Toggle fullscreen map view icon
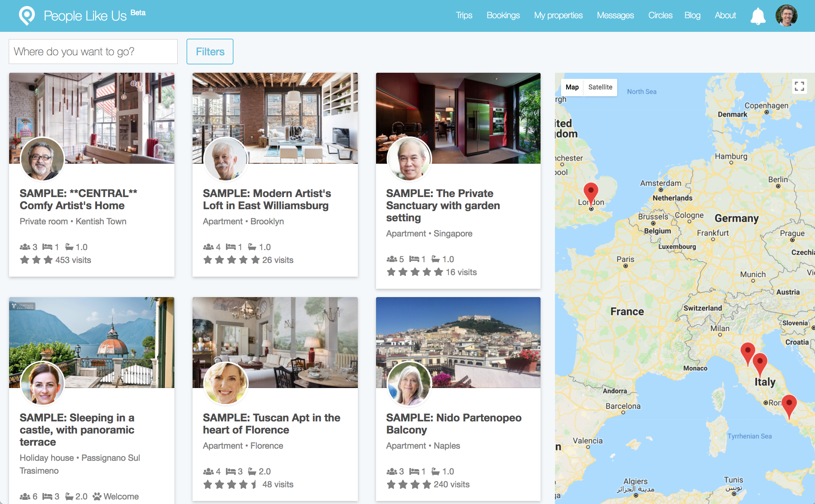This screenshot has height=504, width=815. point(799,86)
